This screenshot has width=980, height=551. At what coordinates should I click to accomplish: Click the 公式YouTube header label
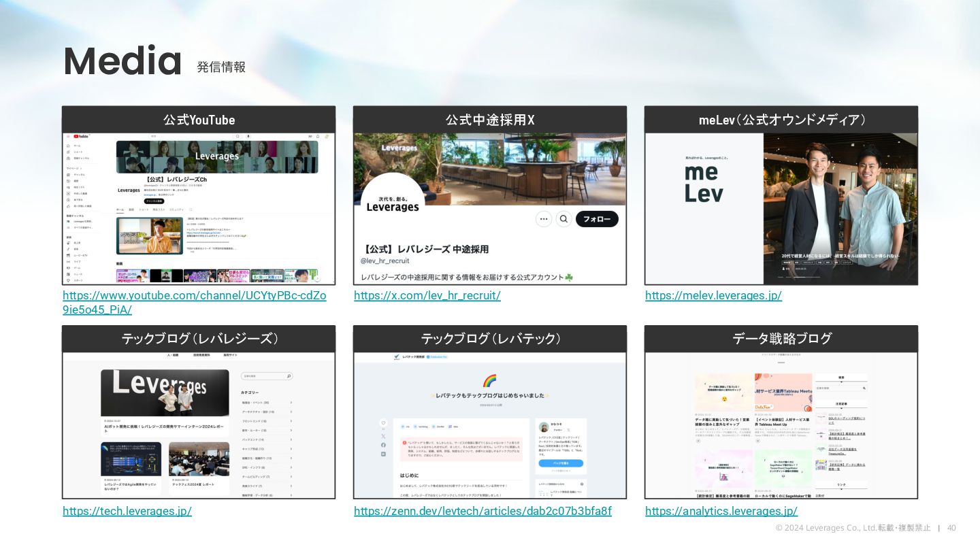coord(199,120)
